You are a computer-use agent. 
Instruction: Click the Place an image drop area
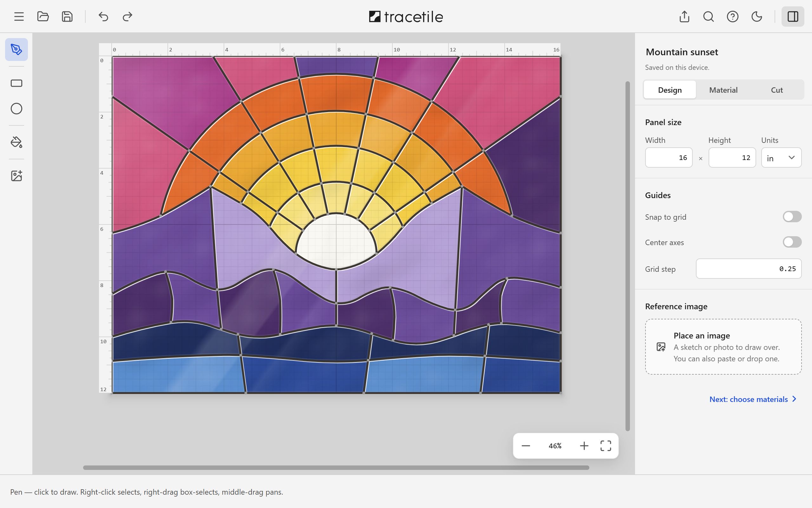pos(723,347)
